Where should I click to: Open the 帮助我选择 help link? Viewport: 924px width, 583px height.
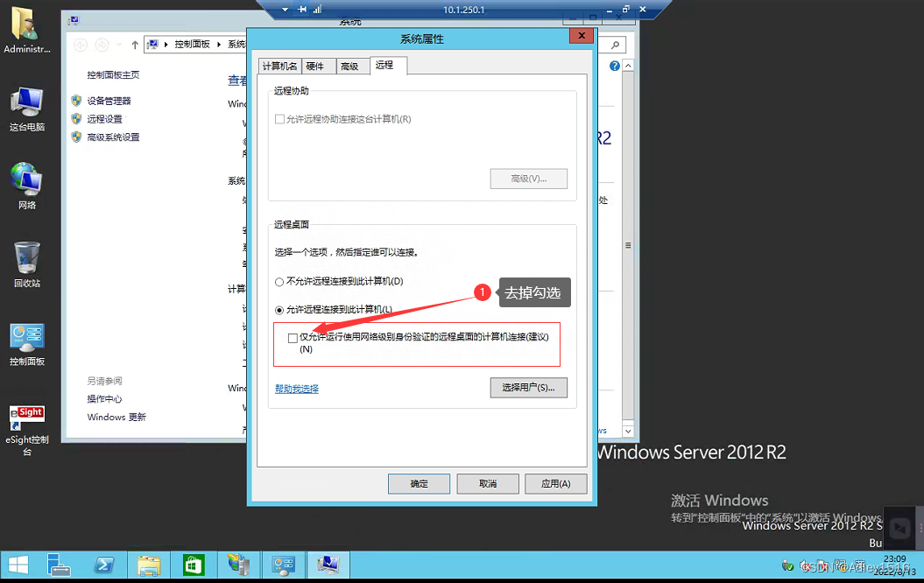[x=296, y=389]
